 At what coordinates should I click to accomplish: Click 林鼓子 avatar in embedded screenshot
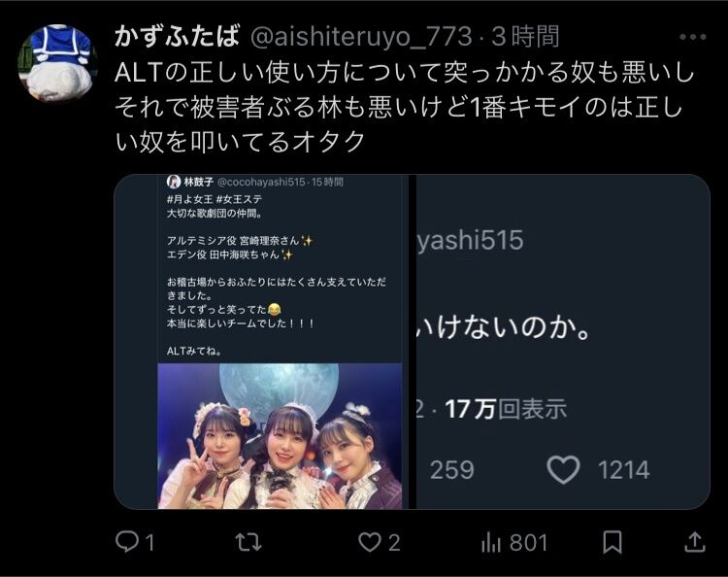173,182
